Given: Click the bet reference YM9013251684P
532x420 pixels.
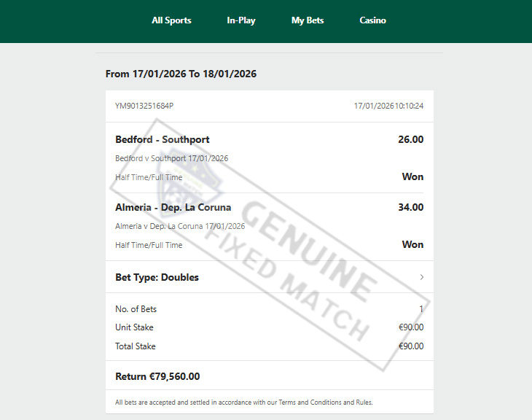Looking at the screenshot, I should coord(144,106).
